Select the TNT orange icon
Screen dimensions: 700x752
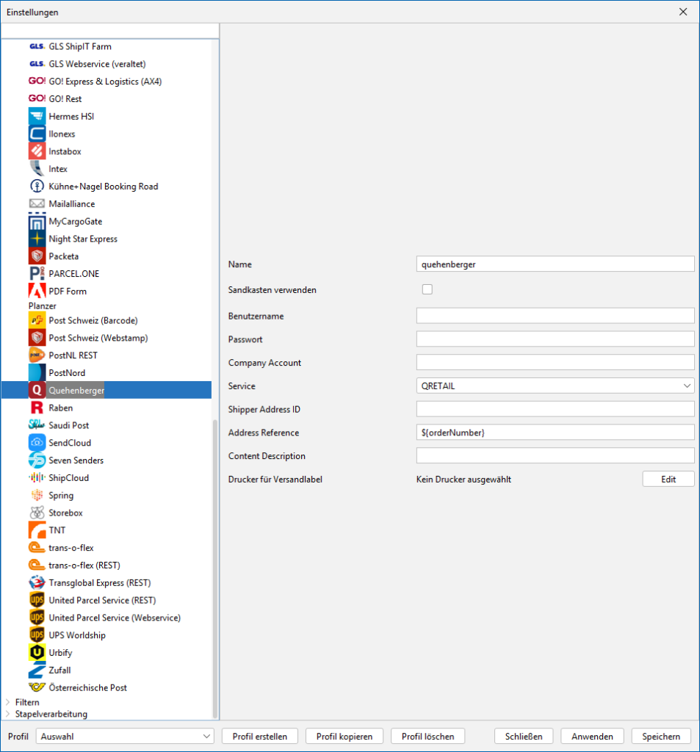point(37,530)
